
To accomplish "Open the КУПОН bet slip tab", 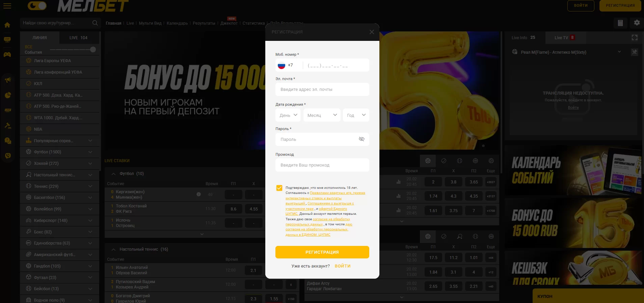I will [x=588, y=296].
